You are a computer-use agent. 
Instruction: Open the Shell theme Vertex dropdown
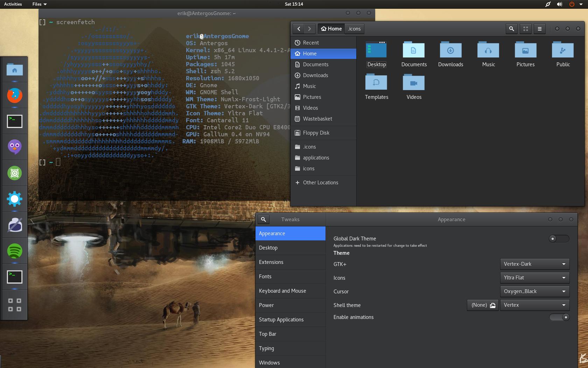535,305
